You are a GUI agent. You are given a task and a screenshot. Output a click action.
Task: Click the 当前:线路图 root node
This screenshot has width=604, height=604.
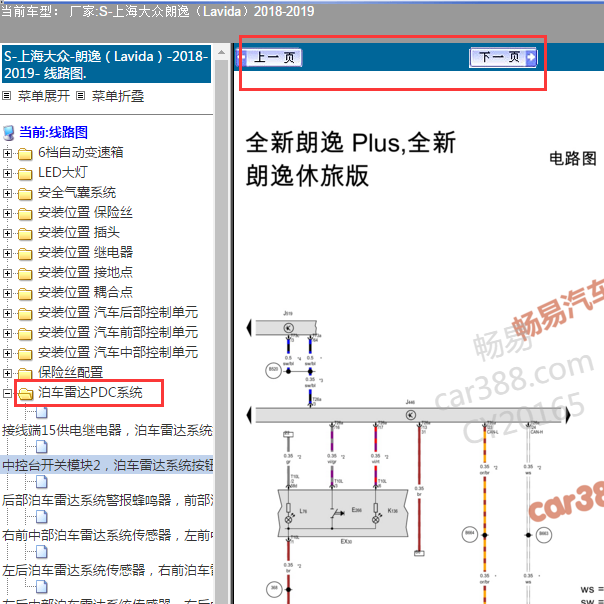tap(53, 132)
